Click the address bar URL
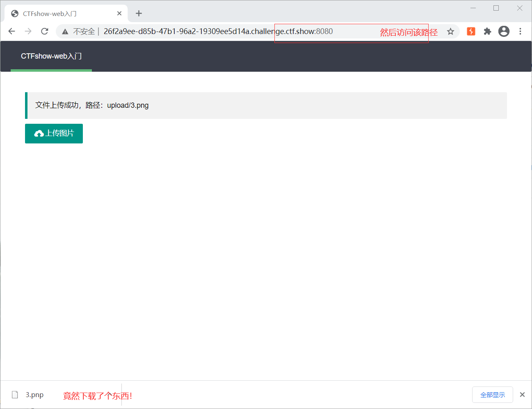This screenshot has height=409, width=532. coord(218,32)
